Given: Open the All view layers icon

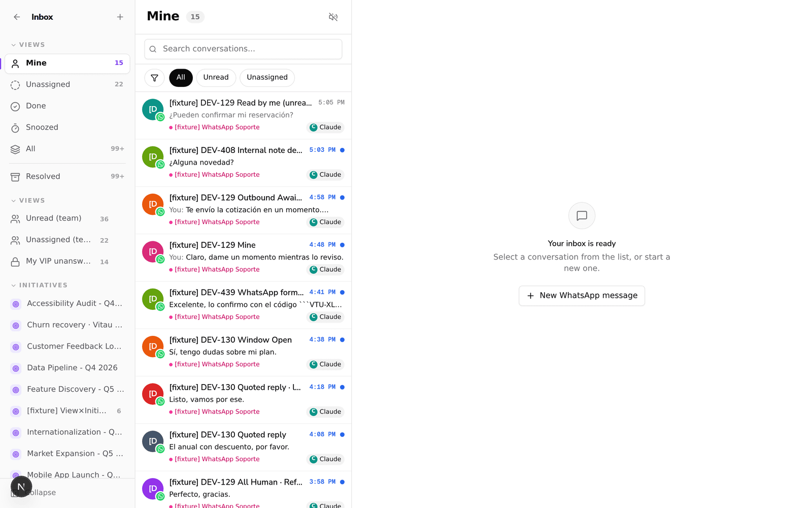Looking at the screenshot, I should (15, 149).
